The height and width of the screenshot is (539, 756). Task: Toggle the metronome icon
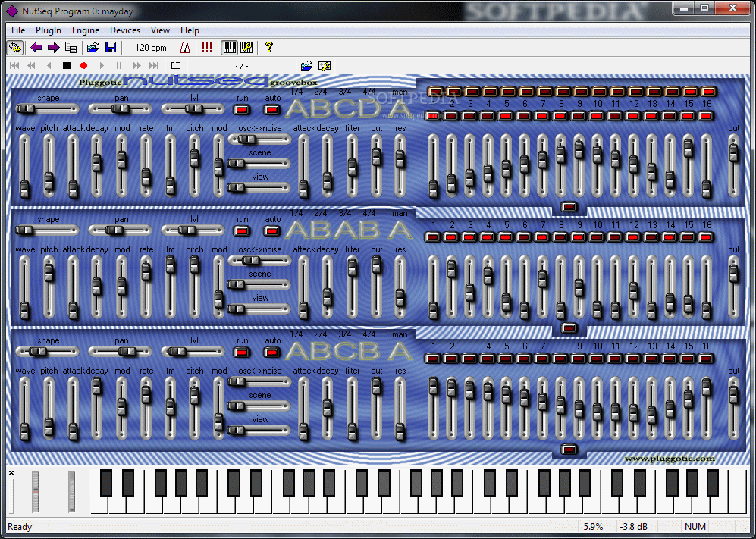tap(185, 47)
